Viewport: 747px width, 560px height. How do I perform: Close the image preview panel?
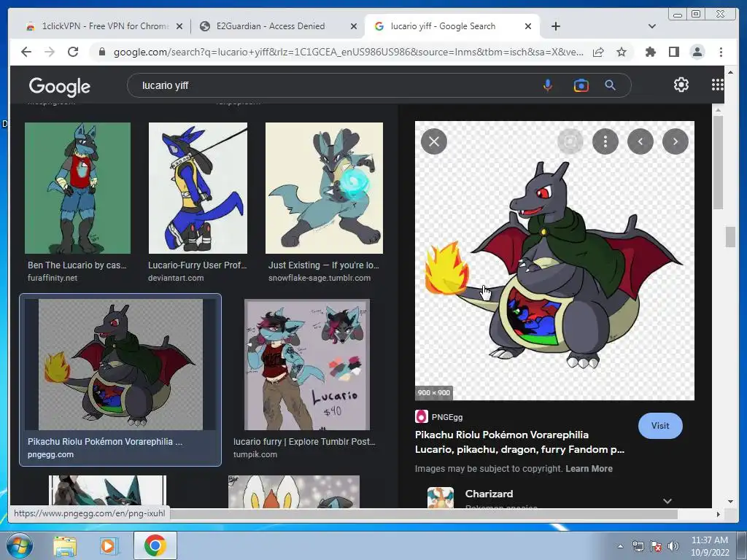(x=434, y=141)
